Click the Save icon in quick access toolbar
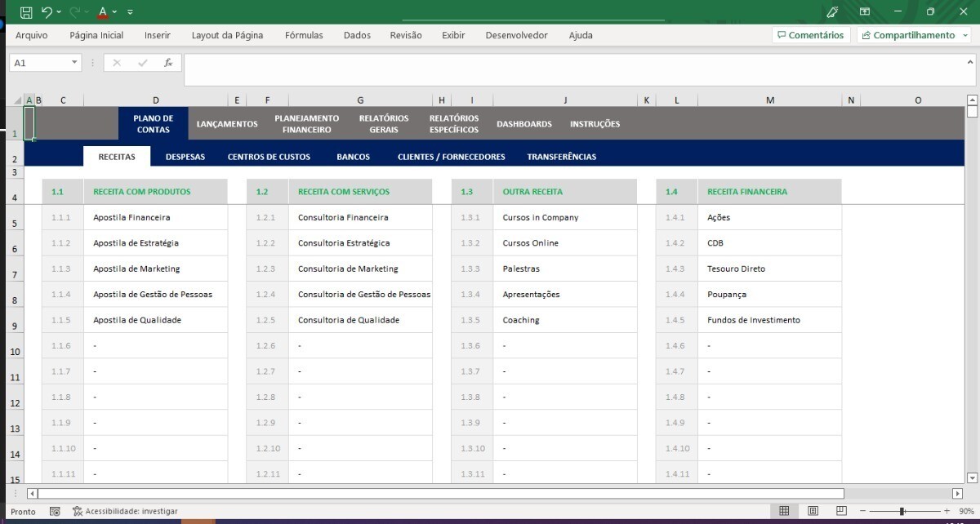980x524 pixels. pos(26,12)
